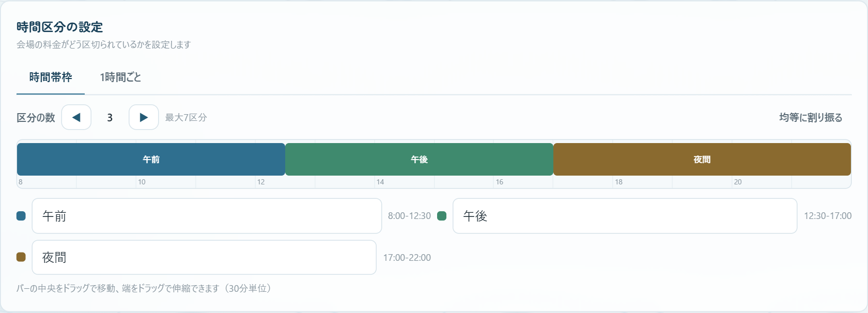Focus the 午後 name input field
868x313 pixels.
click(x=625, y=216)
